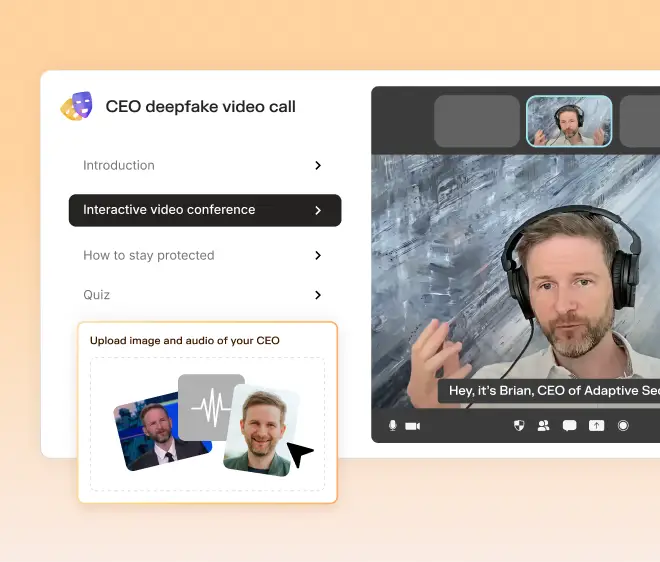Open How to stay protected section
This screenshot has height=562, width=660.
tap(205, 255)
